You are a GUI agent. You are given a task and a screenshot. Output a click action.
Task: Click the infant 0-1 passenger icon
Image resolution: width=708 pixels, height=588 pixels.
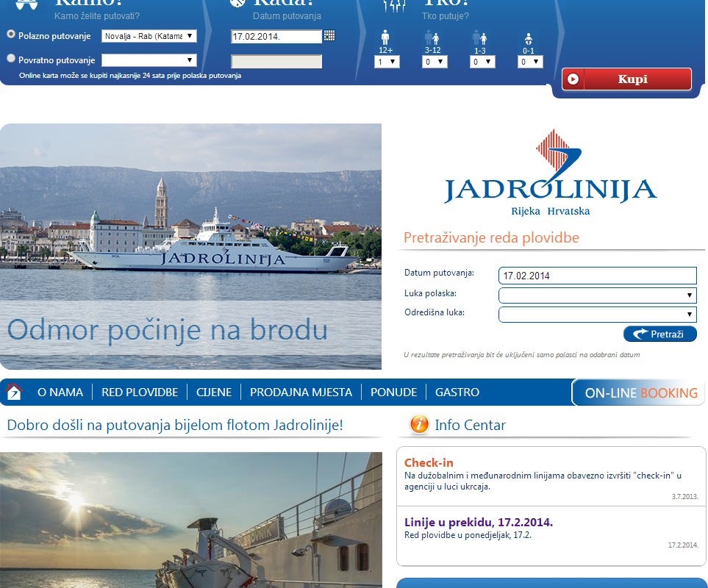coord(528,37)
